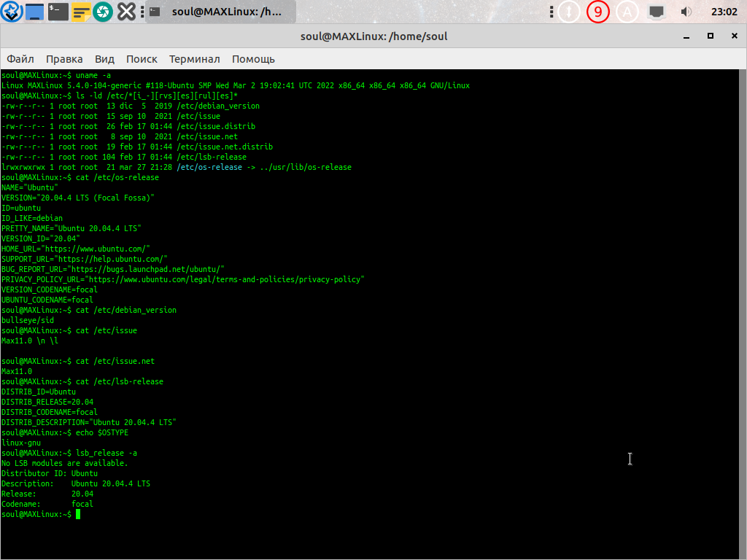Open the yellow notes app icon
747x560 pixels.
[81, 12]
